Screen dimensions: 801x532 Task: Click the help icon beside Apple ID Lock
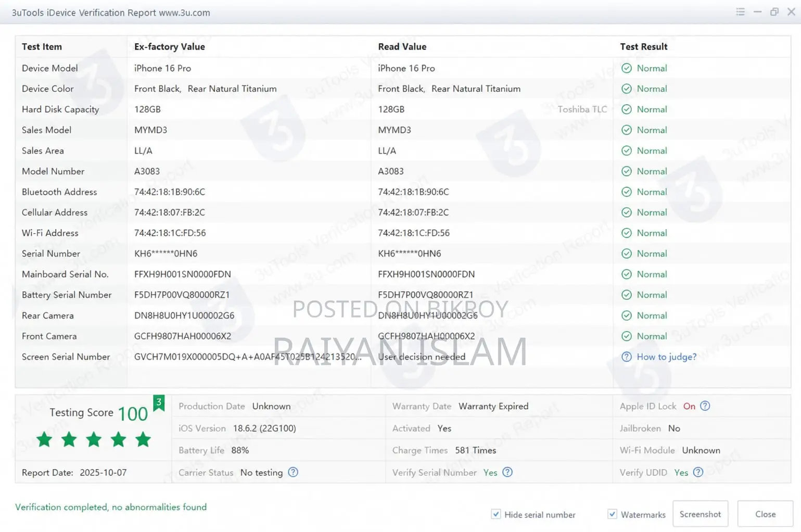pos(705,406)
